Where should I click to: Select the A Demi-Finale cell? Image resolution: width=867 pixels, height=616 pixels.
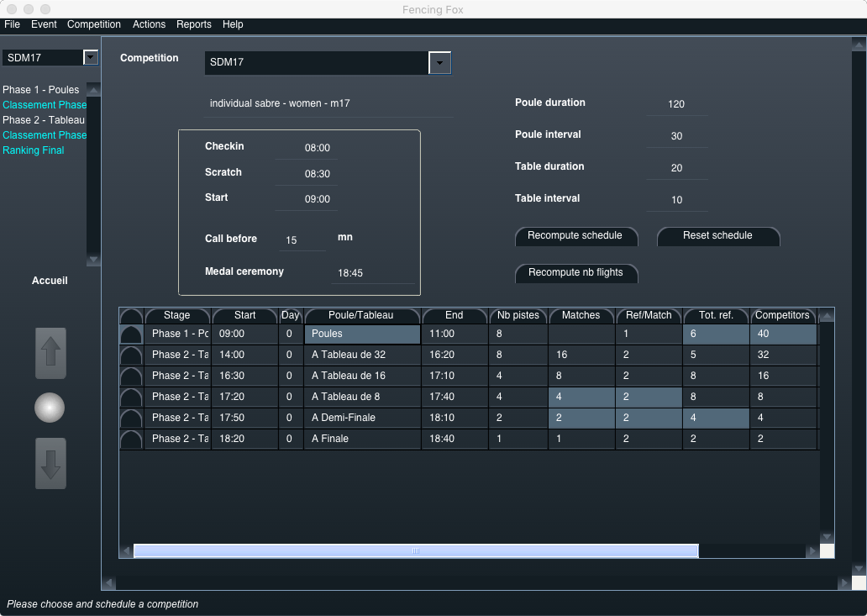(x=362, y=418)
